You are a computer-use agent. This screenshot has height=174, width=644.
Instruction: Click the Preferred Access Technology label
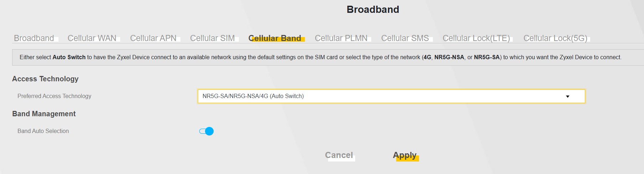click(54, 96)
